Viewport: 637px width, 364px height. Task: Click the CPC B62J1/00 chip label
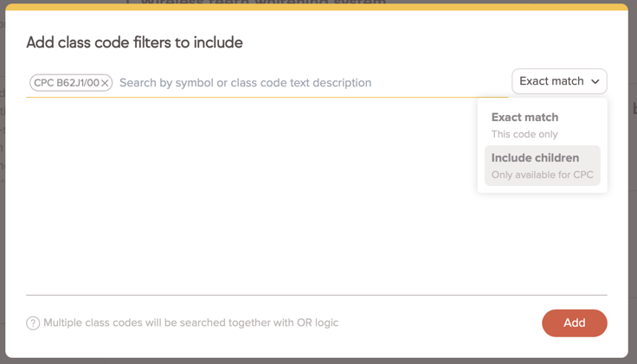[x=67, y=83]
